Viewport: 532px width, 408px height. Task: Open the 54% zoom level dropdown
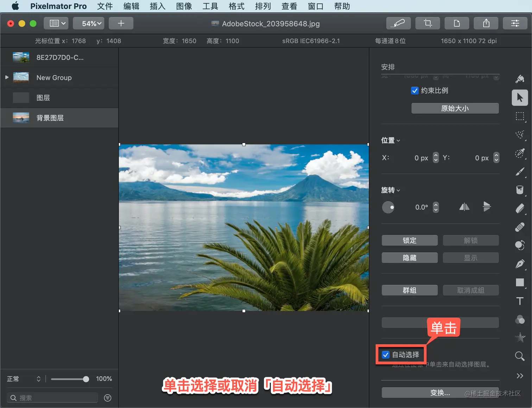point(88,23)
